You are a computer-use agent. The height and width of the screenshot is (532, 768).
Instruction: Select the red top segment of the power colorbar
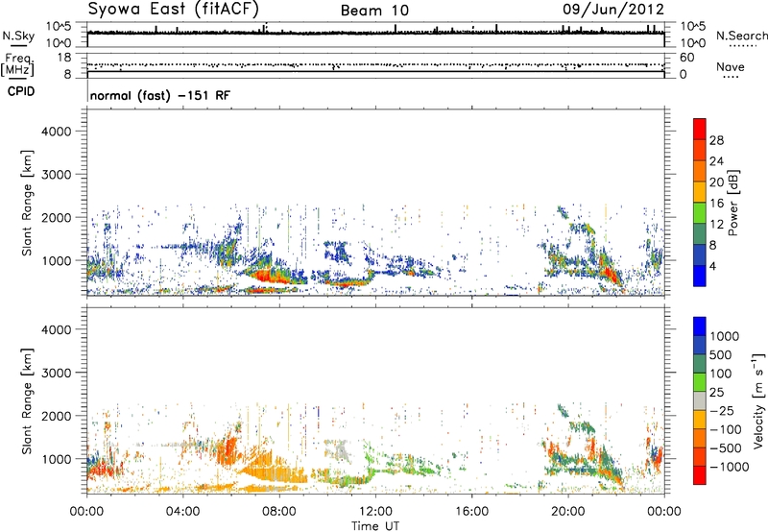pyautogui.click(x=700, y=129)
